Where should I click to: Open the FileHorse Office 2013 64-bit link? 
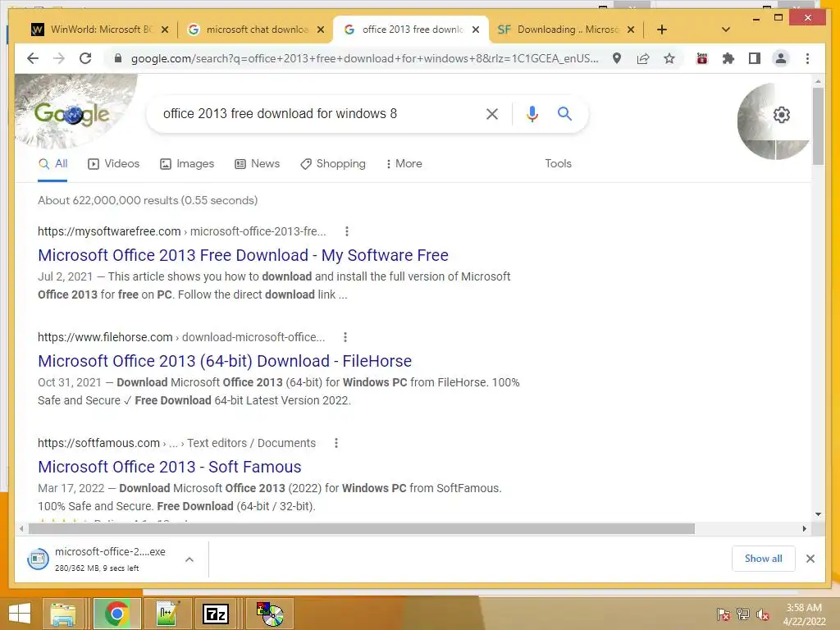[225, 361]
